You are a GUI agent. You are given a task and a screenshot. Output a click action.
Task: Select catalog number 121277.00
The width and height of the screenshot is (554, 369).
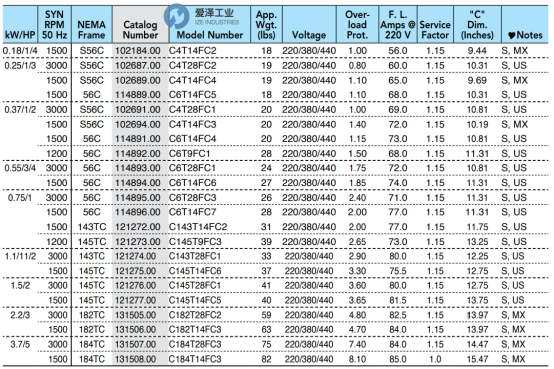pyautogui.click(x=135, y=300)
